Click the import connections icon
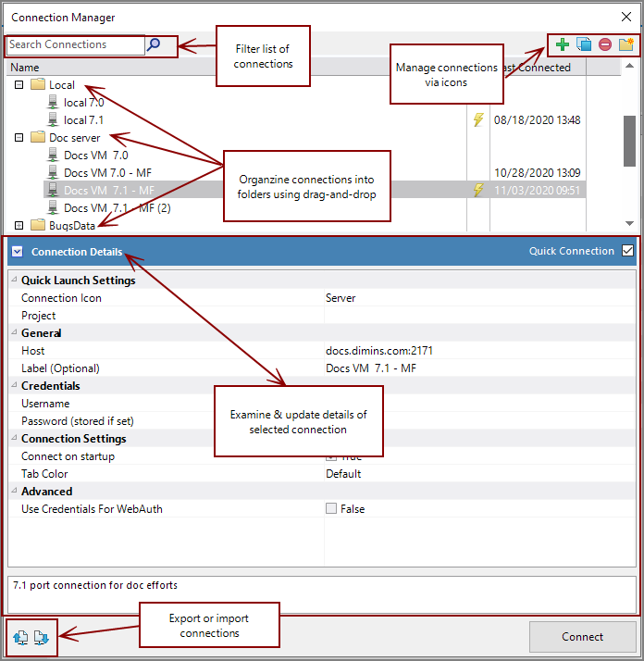 42,637
